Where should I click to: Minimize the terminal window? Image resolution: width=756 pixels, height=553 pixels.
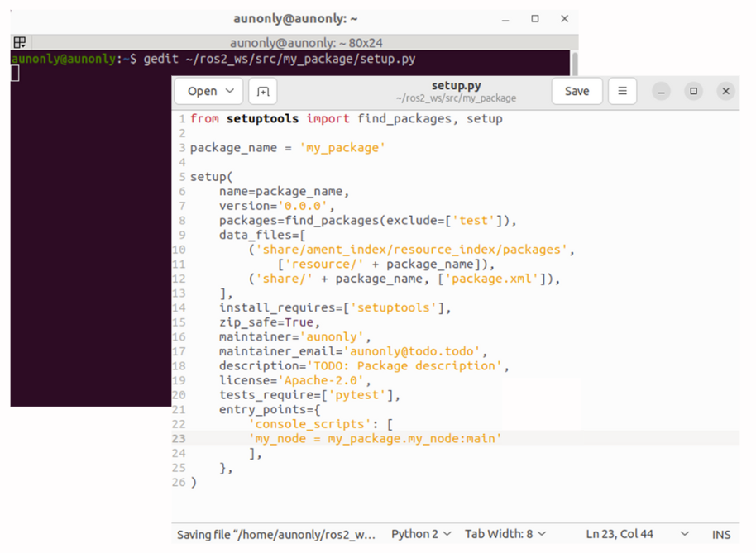505,19
